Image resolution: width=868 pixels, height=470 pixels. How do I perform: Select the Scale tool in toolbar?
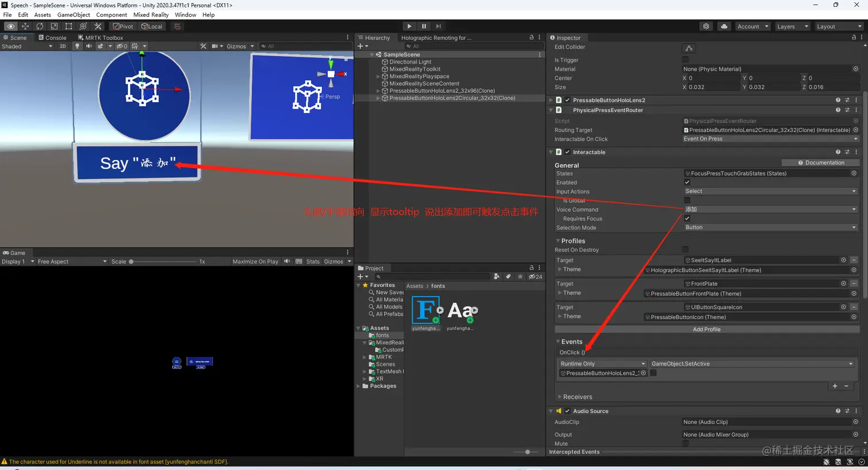pyautogui.click(x=54, y=26)
